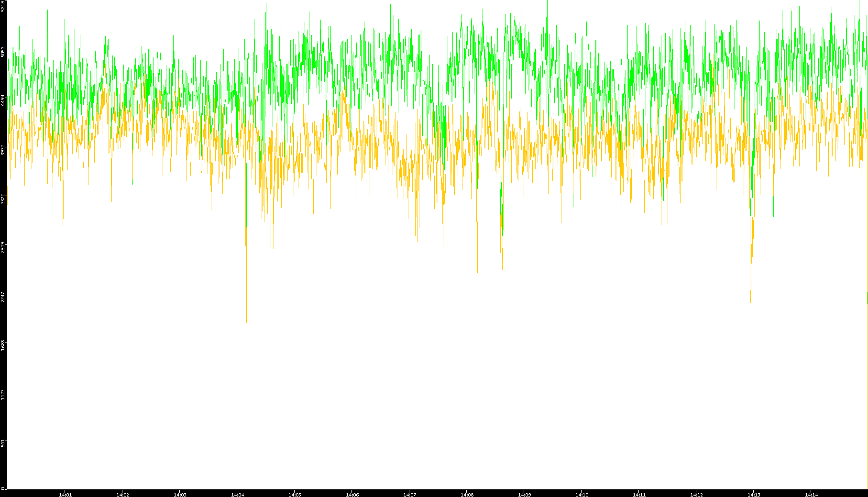Select the 14:02 time axis label
The height and width of the screenshot is (497, 868).
tap(122, 495)
